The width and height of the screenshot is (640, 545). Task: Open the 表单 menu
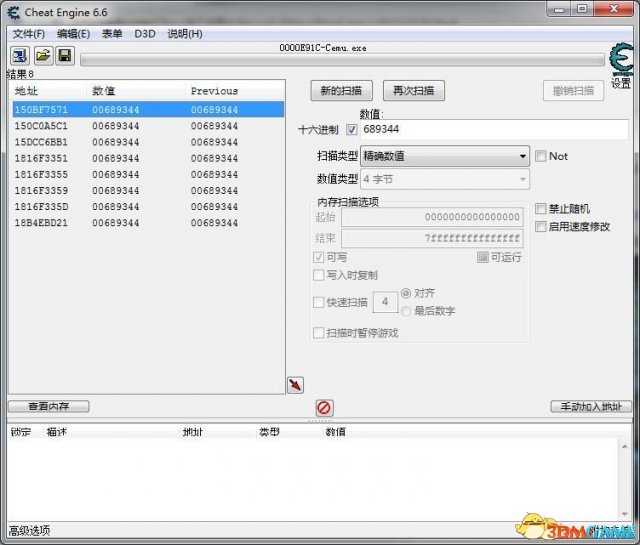click(x=112, y=33)
